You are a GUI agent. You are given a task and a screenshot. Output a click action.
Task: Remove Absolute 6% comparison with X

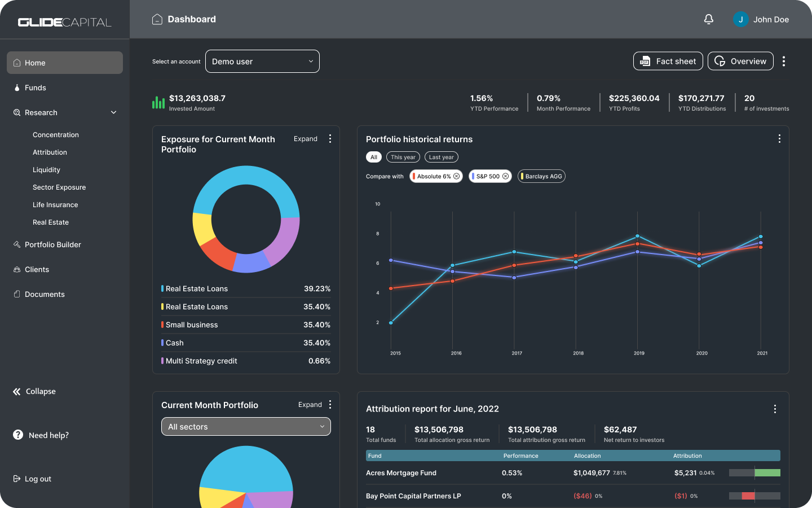coord(457,176)
